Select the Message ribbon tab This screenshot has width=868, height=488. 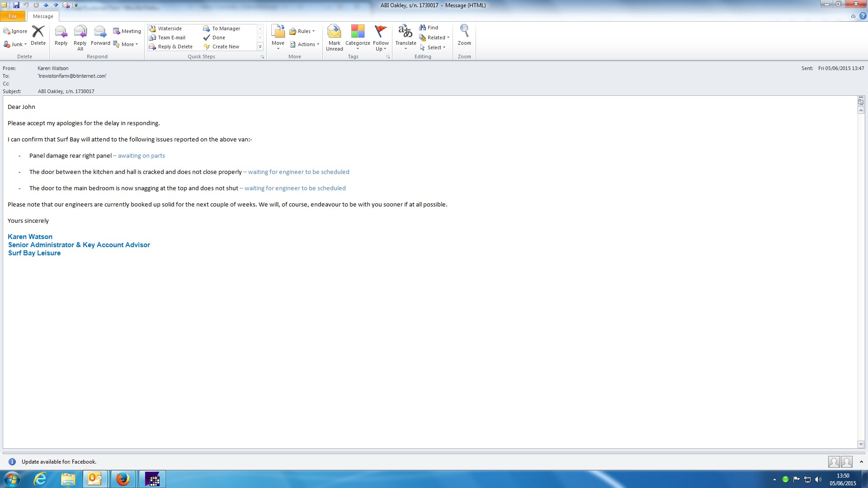[x=43, y=16]
